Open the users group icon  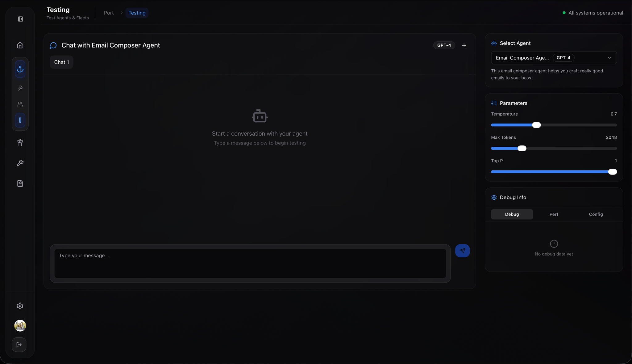(x=20, y=104)
